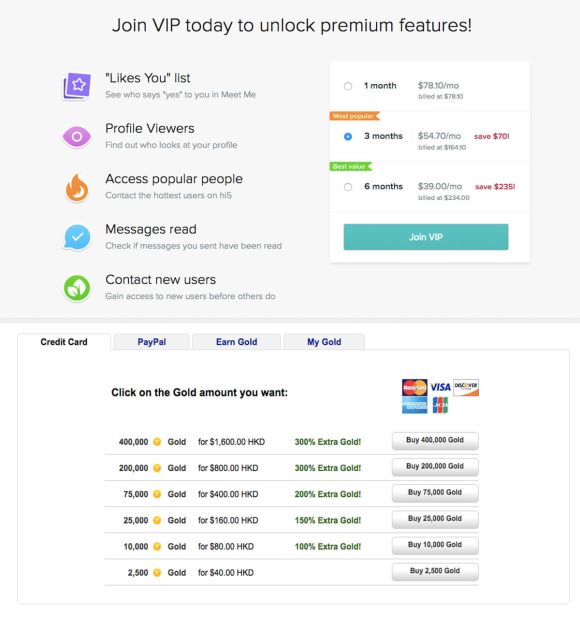580x628 pixels.
Task: Click the green leaf Contact new users icon
Action: pyautogui.click(x=77, y=288)
